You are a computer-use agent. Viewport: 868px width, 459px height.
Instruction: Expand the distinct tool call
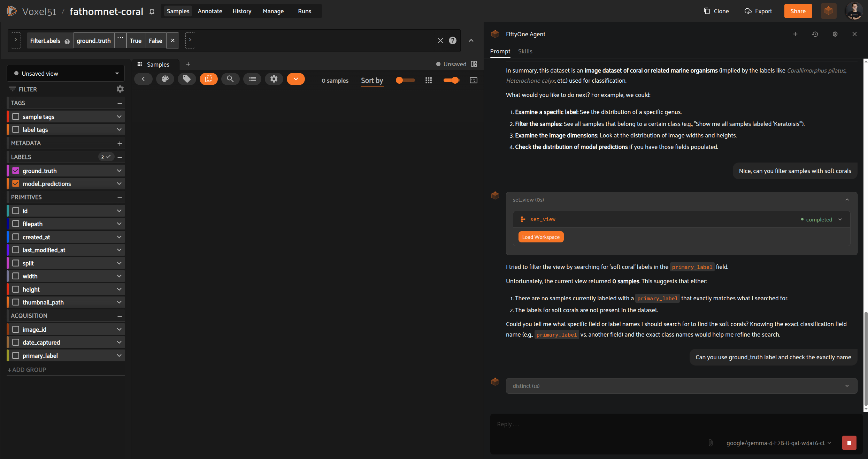(682, 386)
